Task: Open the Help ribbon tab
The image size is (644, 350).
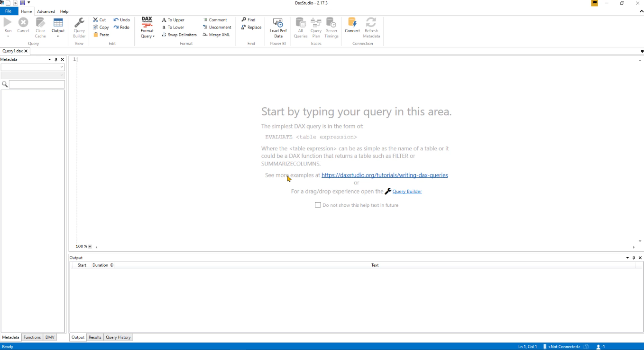Action: click(x=64, y=11)
